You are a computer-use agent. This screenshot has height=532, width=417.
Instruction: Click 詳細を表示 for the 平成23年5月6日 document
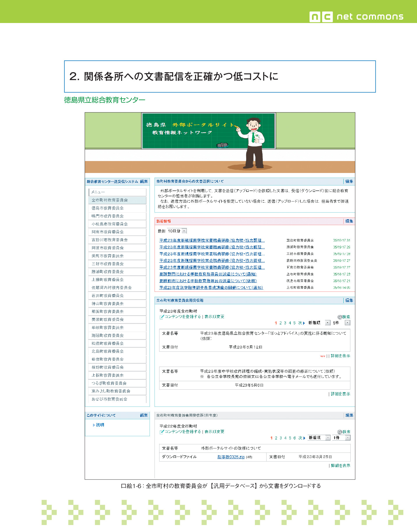340,394
